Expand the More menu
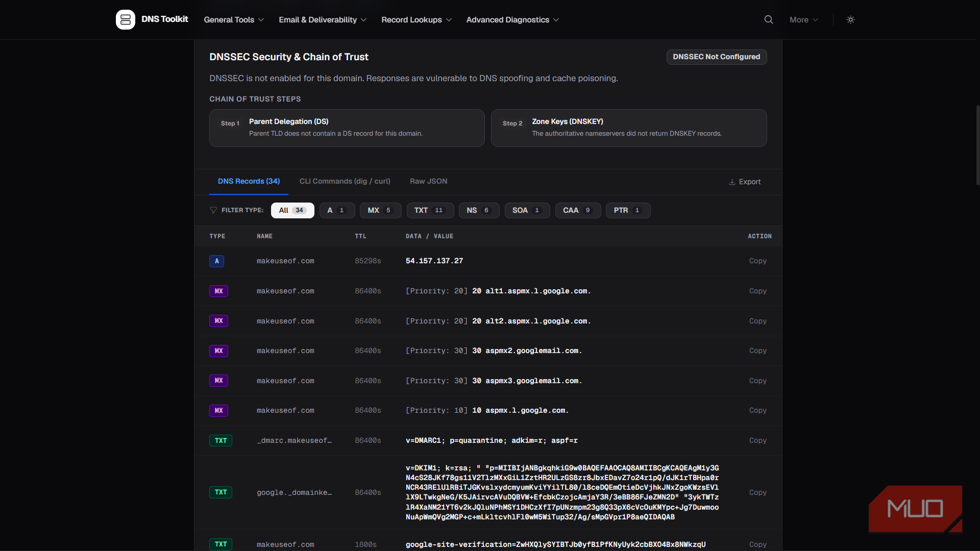The width and height of the screenshot is (980, 551). [x=804, y=19]
